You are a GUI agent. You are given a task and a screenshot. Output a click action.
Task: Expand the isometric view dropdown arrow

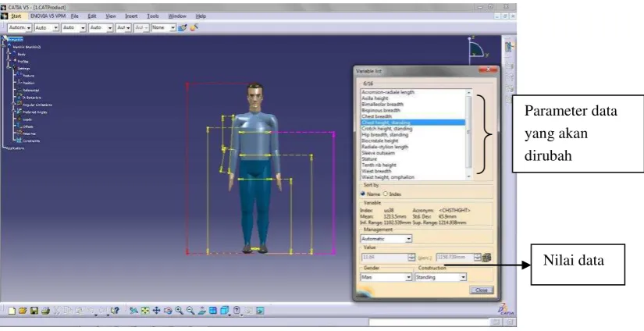pyautogui.click(x=229, y=315)
